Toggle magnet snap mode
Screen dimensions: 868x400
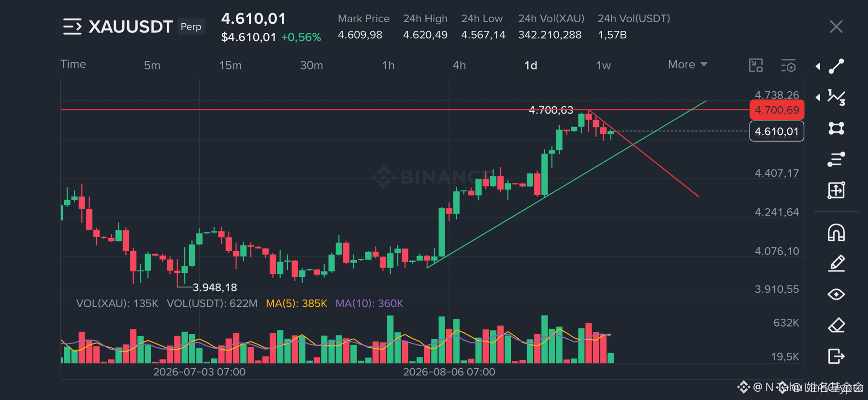point(836,233)
